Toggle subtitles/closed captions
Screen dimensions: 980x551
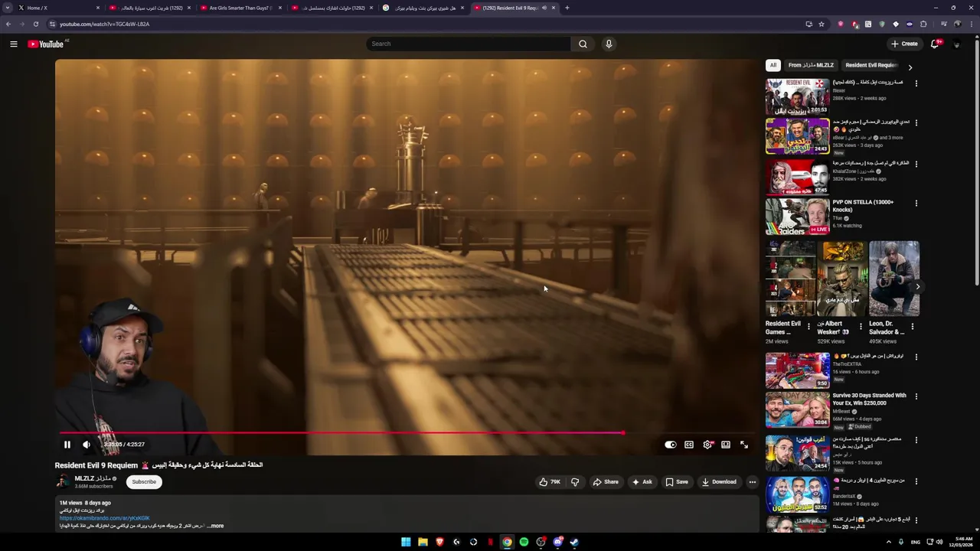[689, 445]
